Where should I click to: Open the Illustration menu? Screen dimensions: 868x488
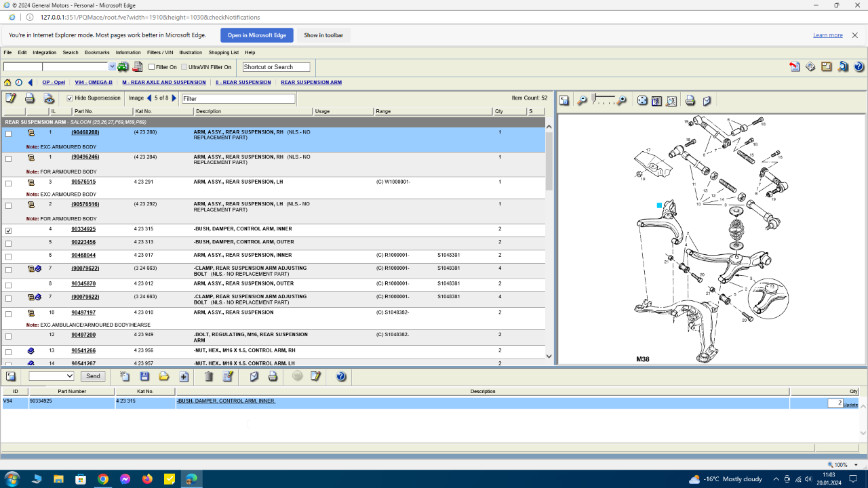click(x=191, y=52)
